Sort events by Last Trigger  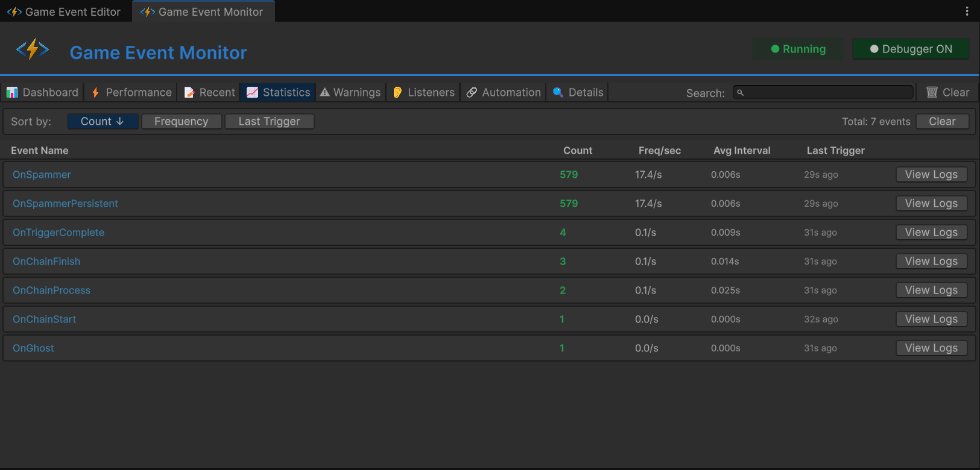[x=269, y=121]
